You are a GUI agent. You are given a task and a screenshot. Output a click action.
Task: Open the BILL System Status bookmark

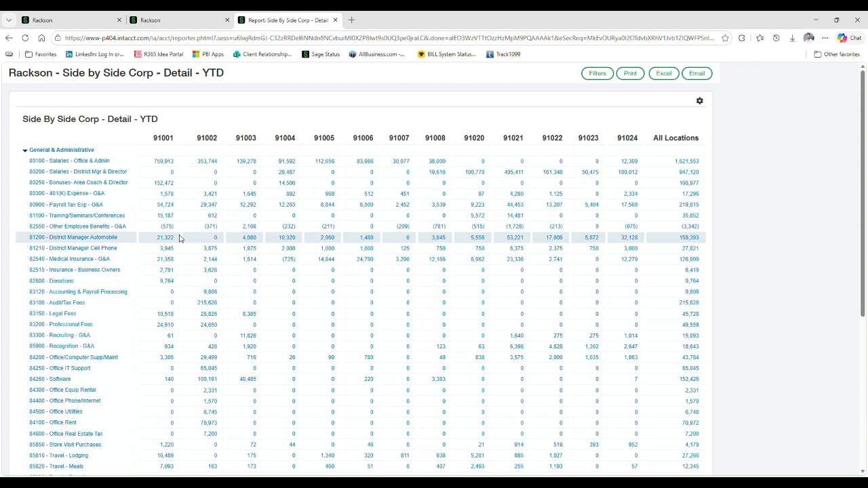click(447, 54)
